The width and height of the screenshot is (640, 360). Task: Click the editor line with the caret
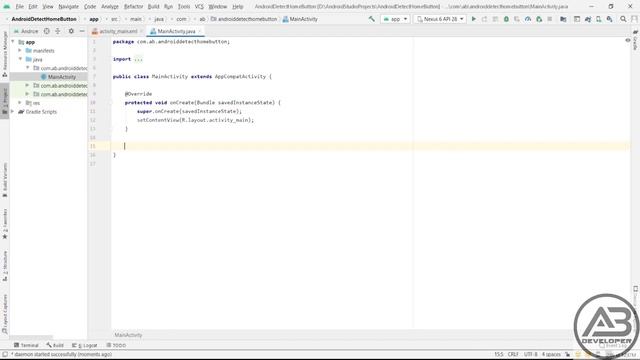(x=371, y=146)
